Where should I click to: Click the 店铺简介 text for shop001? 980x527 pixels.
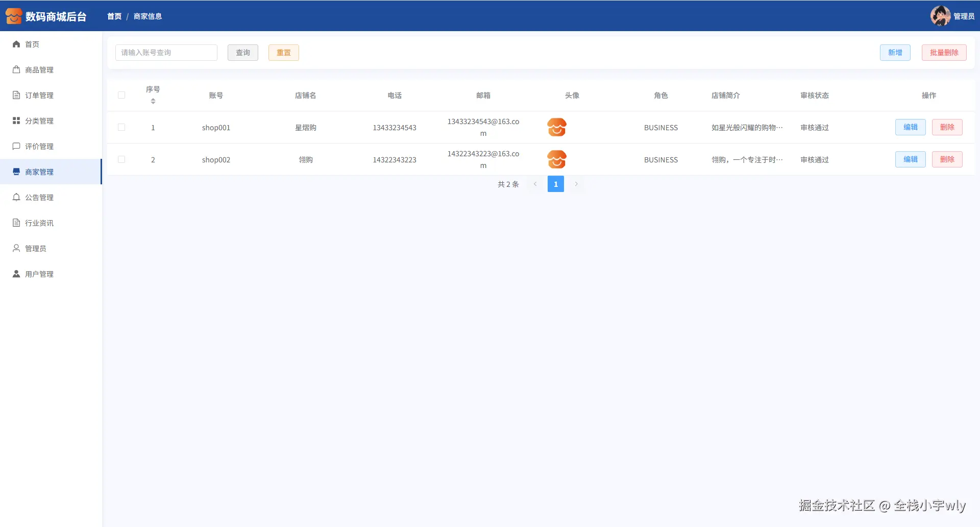747,128
